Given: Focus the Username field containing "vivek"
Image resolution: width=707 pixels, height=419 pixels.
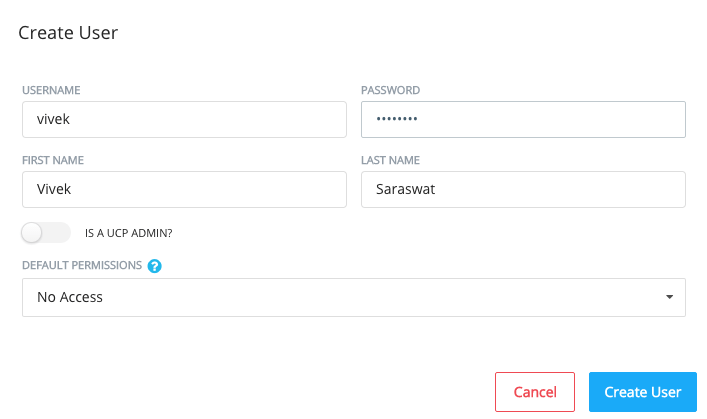Looking at the screenshot, I should tap(184, 120).
